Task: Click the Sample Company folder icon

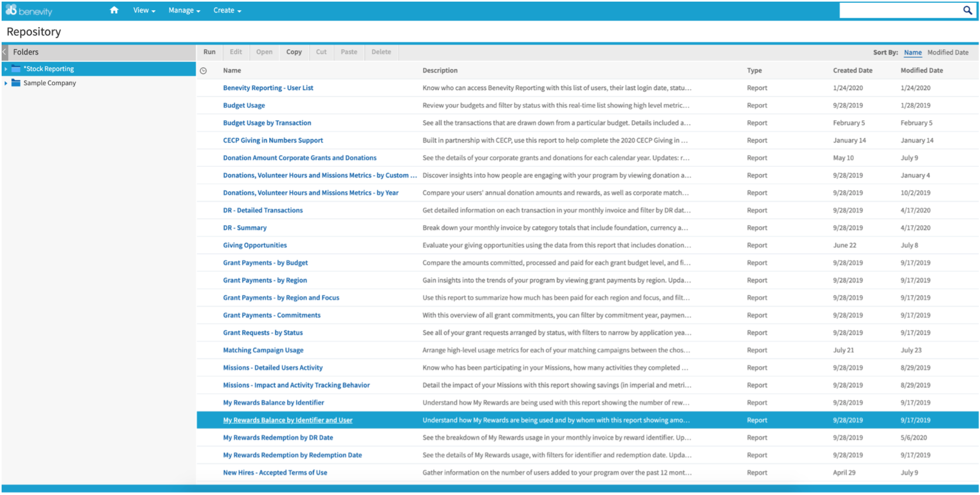Action: [x=16, y=83]
